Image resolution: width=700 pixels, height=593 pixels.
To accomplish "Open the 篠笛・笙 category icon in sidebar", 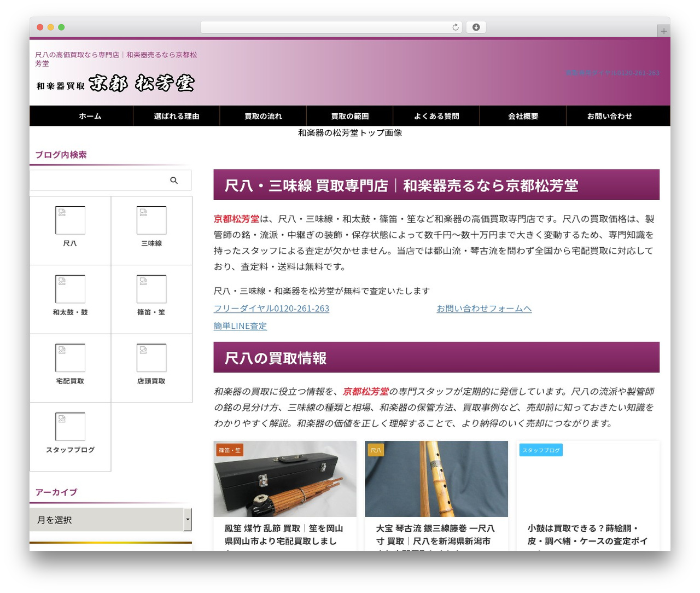I will click(151, 289).
